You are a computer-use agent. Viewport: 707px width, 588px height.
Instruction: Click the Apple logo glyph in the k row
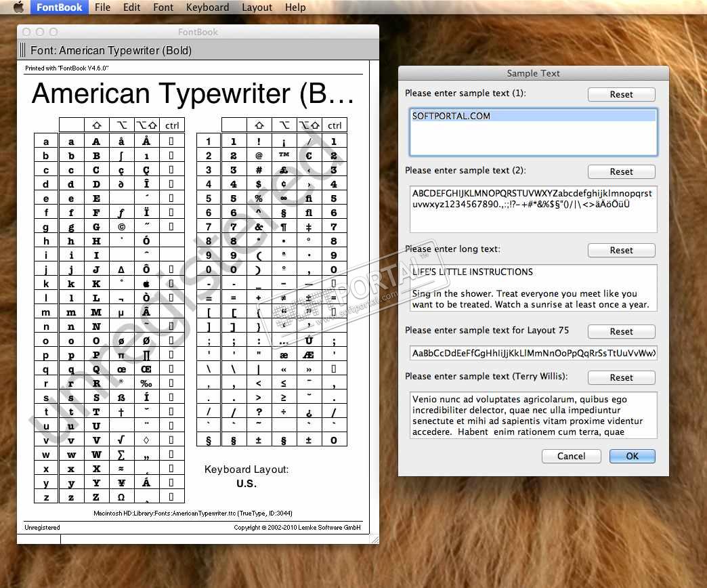(x=146, y=284)
